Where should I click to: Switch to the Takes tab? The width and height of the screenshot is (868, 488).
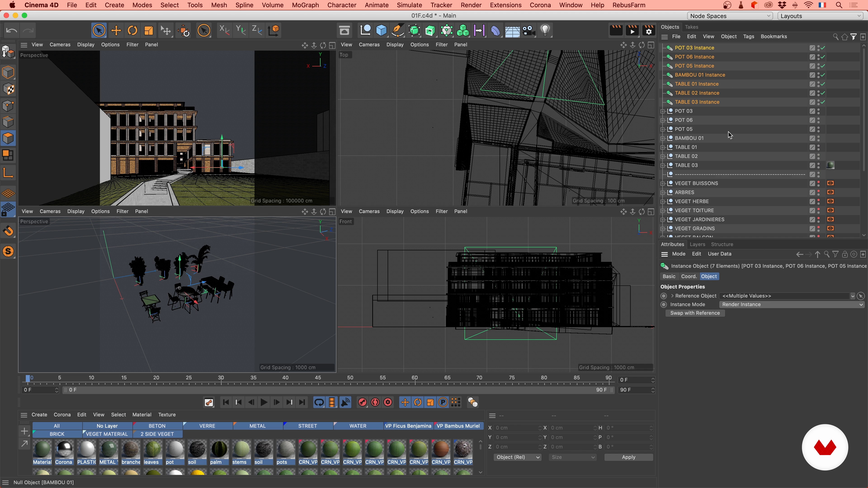pyautogui.click(x=691, y=27)
